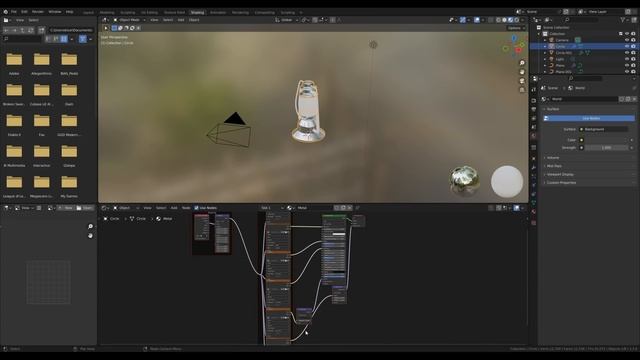Screen dimensions: 640x360
Task: Hide the Camera in the viewport
Action: pos(627,40)
